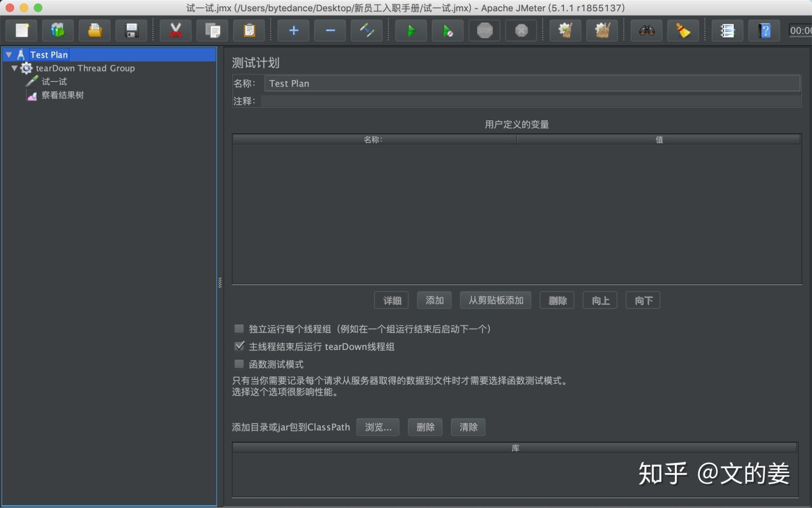
Task: Click the New test plan icon
Action: point(22,30)
